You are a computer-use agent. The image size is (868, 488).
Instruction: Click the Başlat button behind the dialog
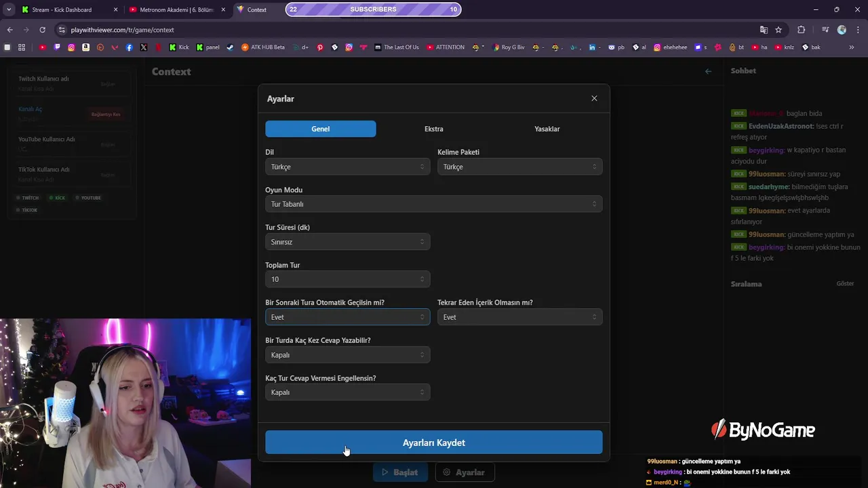400,472
